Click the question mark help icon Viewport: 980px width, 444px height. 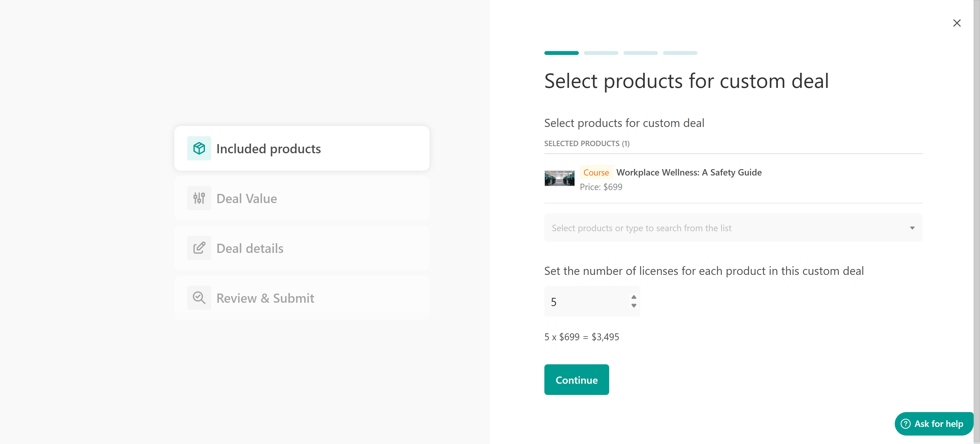[x=906, y=424]
